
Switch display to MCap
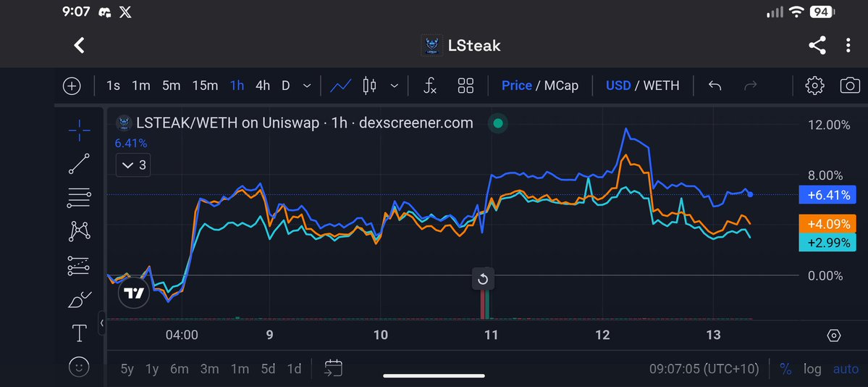click(561, 86)
